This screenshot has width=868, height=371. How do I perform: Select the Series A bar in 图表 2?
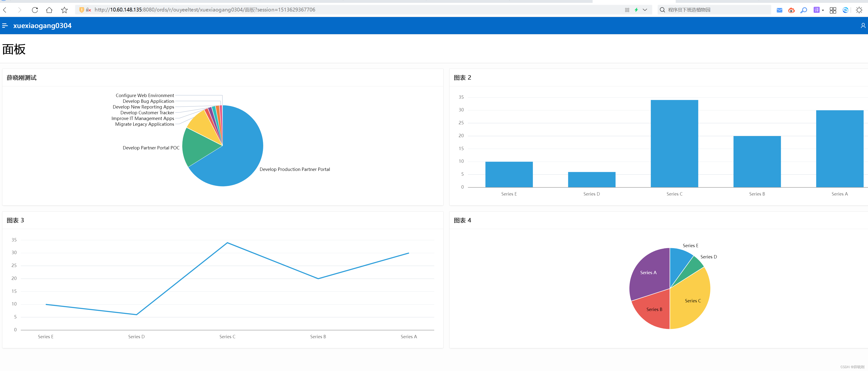pos(840,149)
